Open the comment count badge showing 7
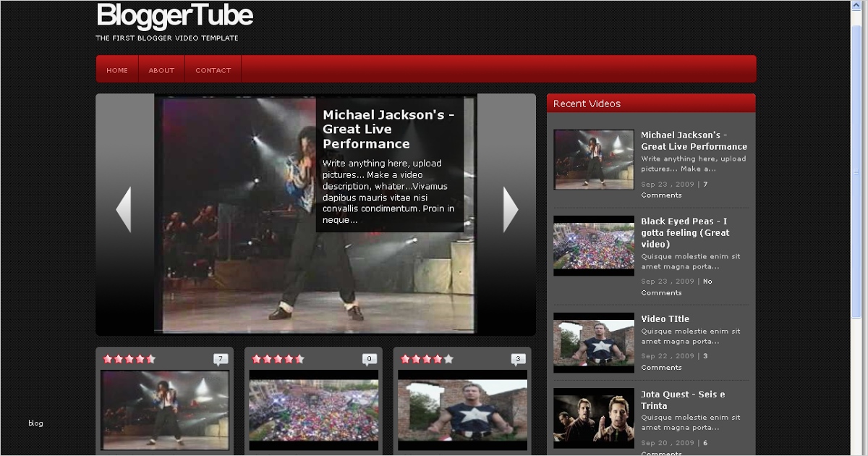This screenshot has height=456, width=868. (x=220, y=357)
